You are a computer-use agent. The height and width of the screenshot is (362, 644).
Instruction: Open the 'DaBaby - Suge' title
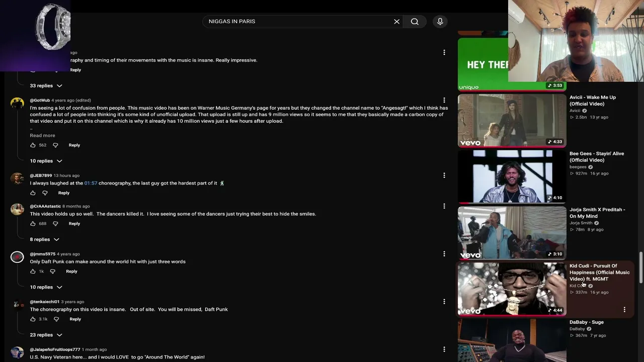point(587,322)
